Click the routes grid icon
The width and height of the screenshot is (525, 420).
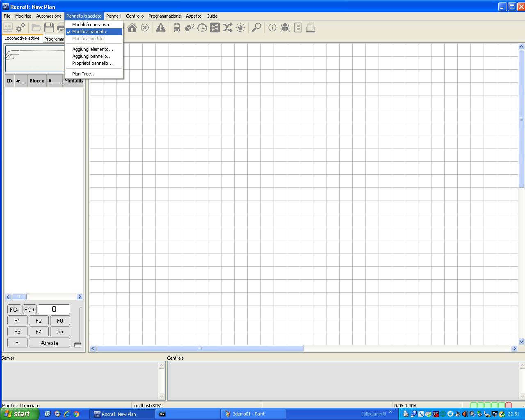click(215, 27)
